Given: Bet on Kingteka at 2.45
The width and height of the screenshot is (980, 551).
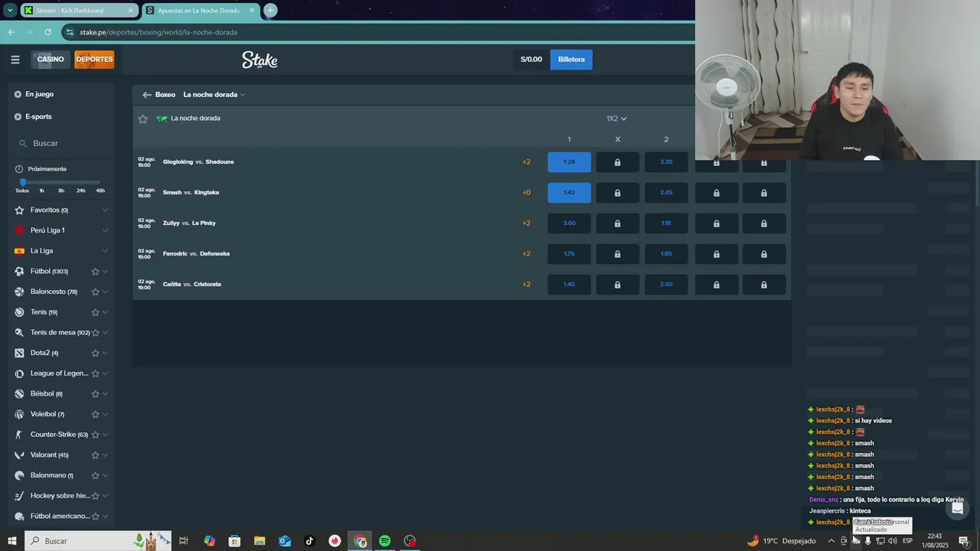Looking at the screenshot, I should pos(666,193).
